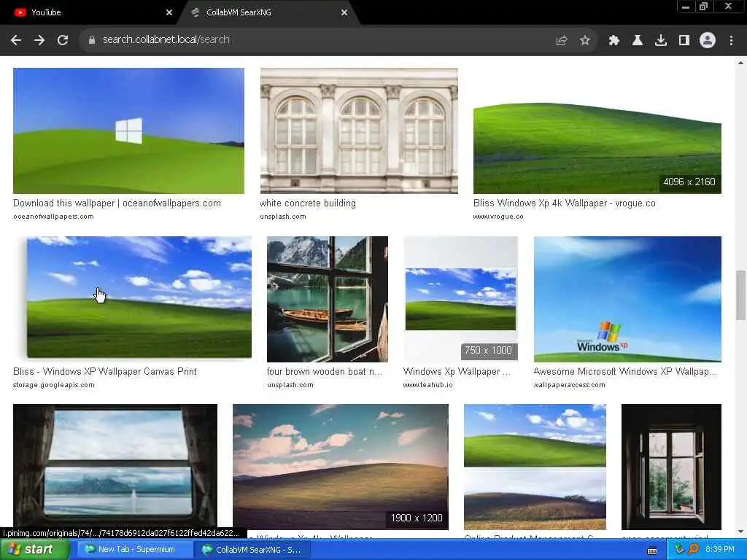Open the browser three-dot menu
The image size is (747, 560).
click(731, 41)
